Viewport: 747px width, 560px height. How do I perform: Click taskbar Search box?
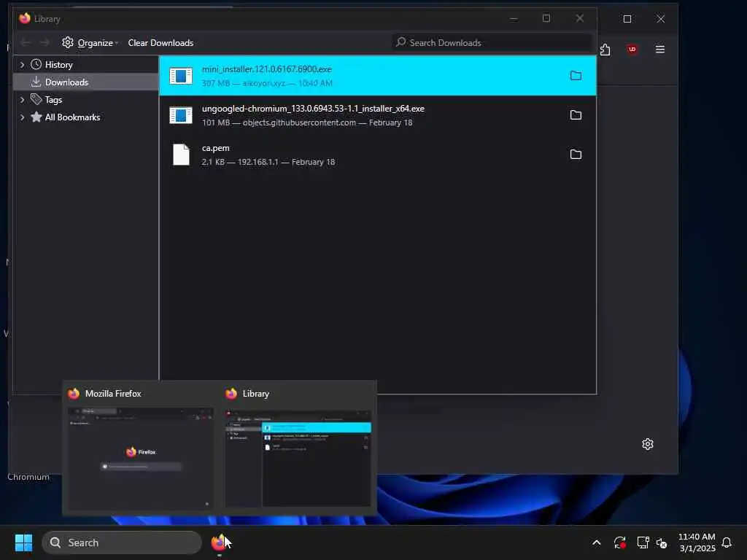[122, 542]
